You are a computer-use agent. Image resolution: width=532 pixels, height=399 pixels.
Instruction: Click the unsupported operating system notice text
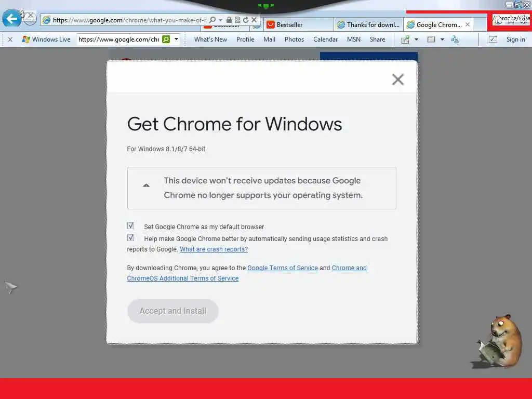pos(263,188)
